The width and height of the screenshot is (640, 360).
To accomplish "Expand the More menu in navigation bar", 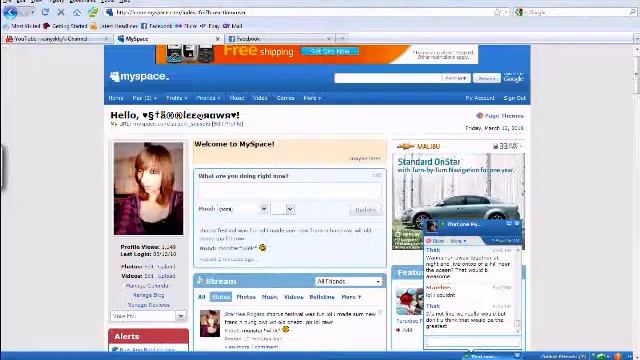I will [x=312, y=98].
